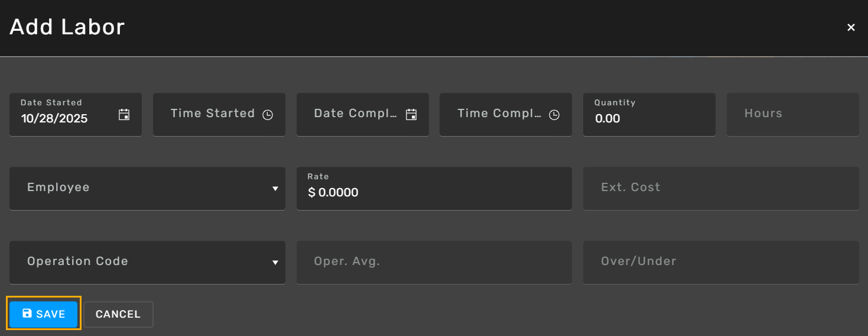Expand the Employee dropdown arrow
Screen dimensions: 868x336
[275, 189]
